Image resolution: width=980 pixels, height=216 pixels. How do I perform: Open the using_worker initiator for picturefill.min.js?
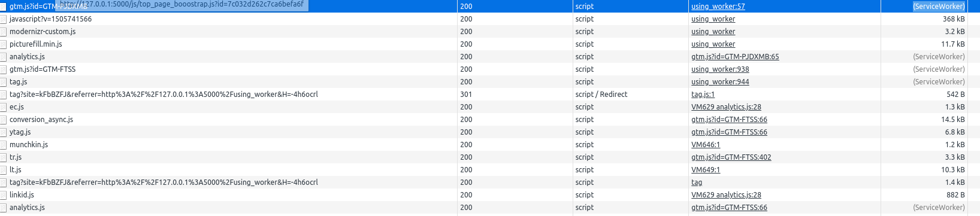(713, 44)
